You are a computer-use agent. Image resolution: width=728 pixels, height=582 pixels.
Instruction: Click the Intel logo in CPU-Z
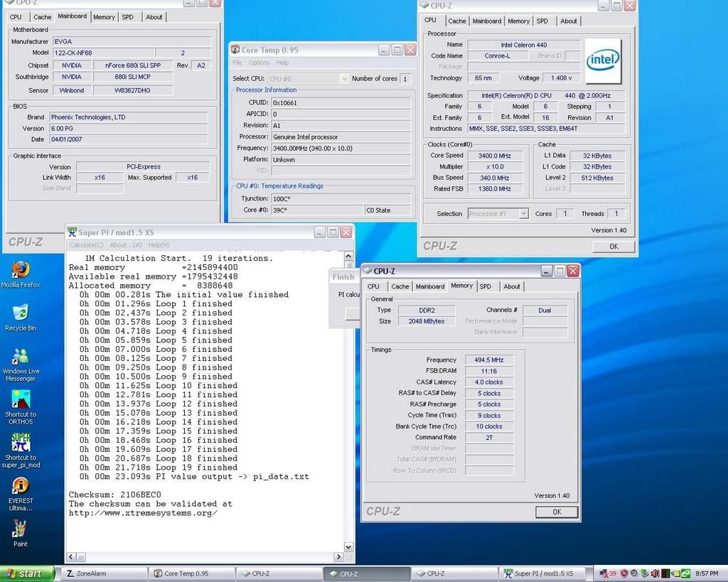(x=603, y=60)
